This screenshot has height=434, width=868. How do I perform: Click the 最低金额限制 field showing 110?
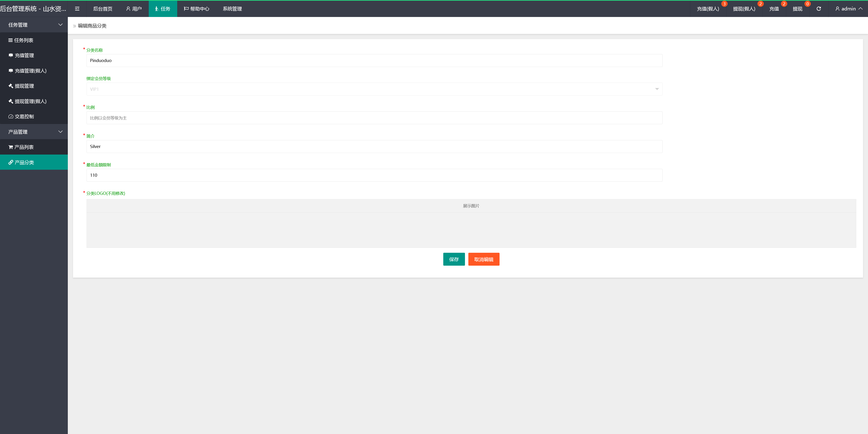pyautogui.click(x=374, y=175)
